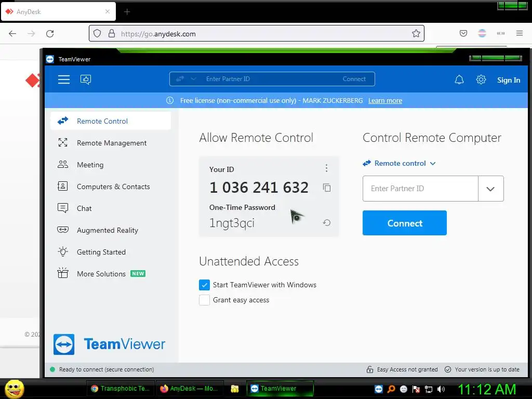Click the 11:12 AM clock

pos(487,389)
